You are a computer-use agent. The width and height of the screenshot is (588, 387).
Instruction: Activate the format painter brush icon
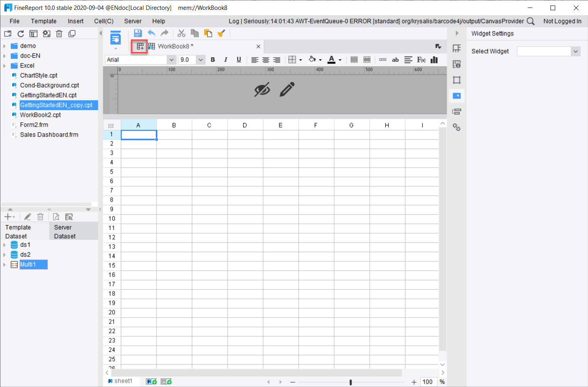pos(221,33)
